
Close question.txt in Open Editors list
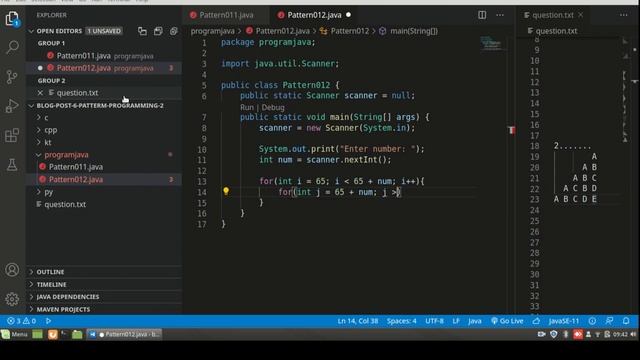click(x=40, y=93)
